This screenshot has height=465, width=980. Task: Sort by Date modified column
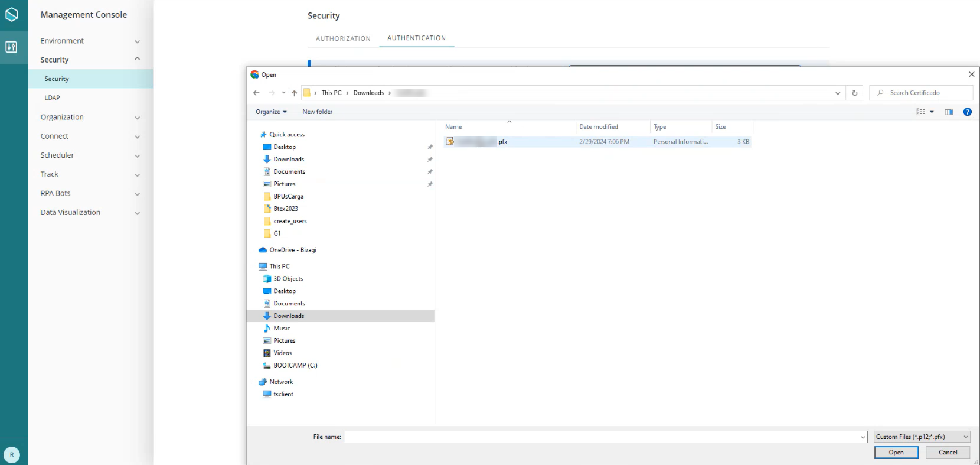click(599, 127)
